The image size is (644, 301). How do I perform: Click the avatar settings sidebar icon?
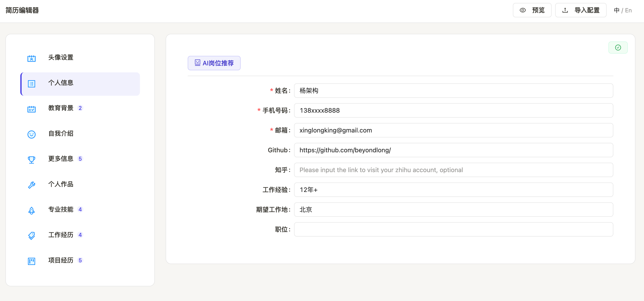tap(32, 58)
